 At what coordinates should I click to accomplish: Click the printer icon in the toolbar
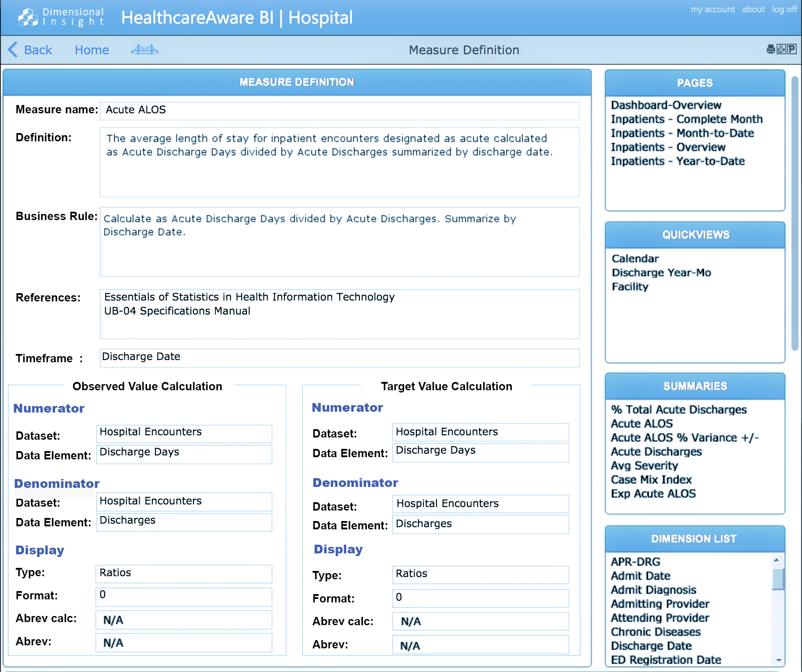click(x=770, y=49)
